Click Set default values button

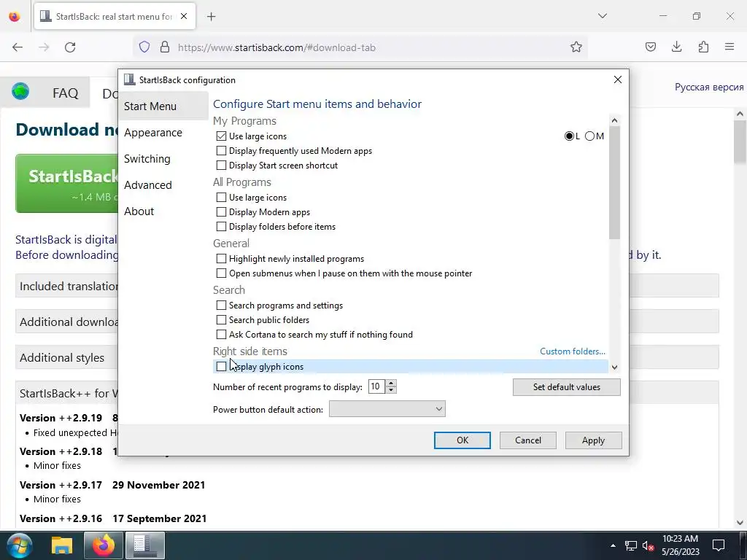click(566, 387)
